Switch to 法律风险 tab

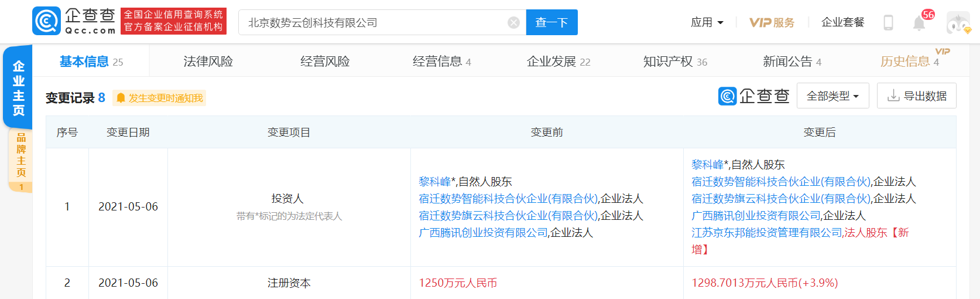208,62
